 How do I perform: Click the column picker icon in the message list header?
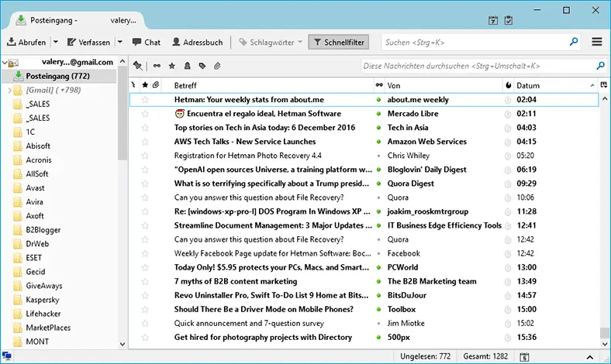click(602, 84)
